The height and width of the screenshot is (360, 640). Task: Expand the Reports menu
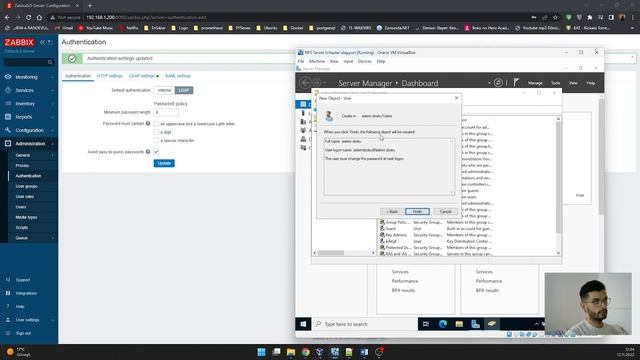(29, 117)
